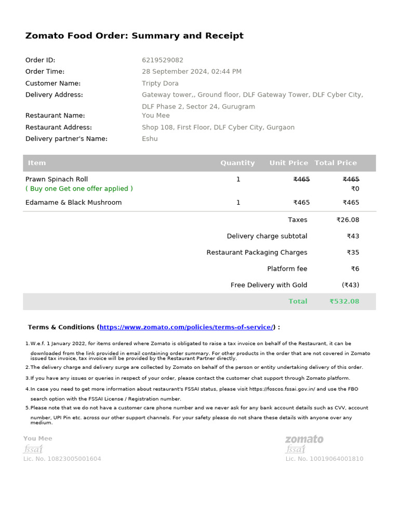Click the receipt title heading
The width and height of the screenshot is (399, 532).
tap(134, 36)
